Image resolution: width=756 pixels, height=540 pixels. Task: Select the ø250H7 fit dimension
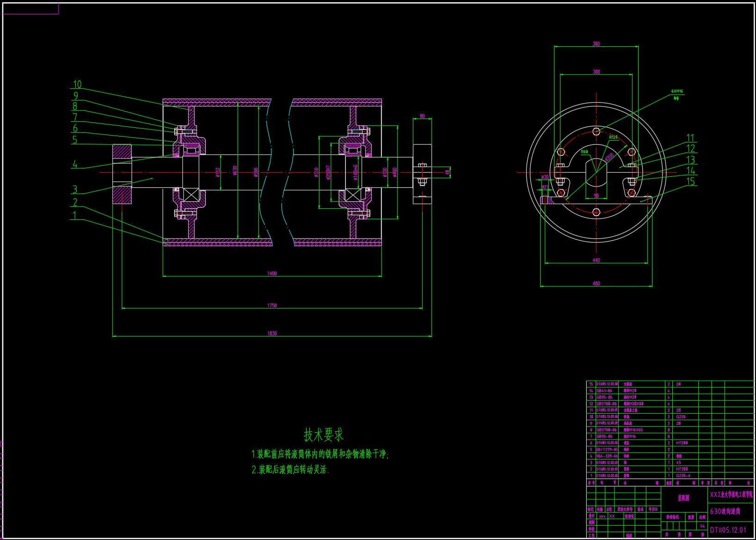[x=328, y=172]
